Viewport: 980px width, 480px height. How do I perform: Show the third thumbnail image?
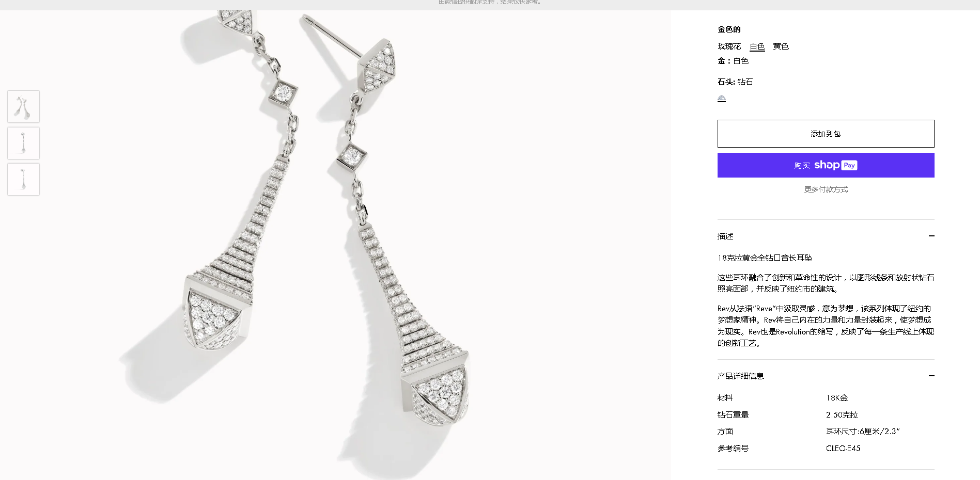[23, 179]
